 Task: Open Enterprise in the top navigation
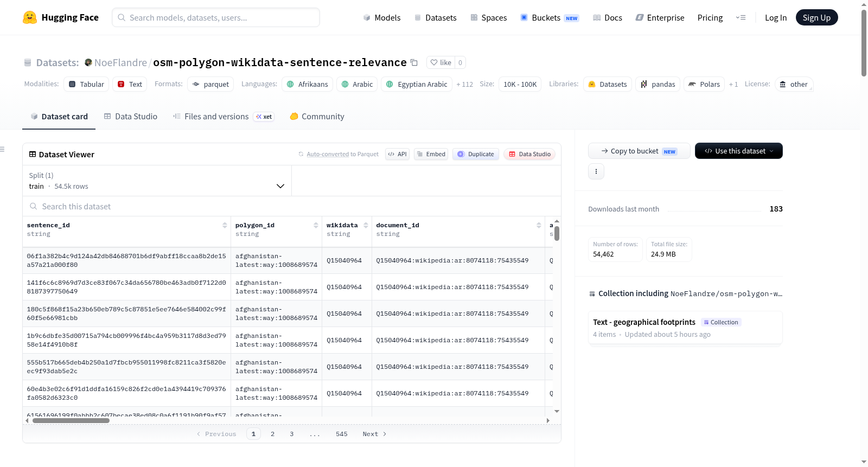coord(660,17)
